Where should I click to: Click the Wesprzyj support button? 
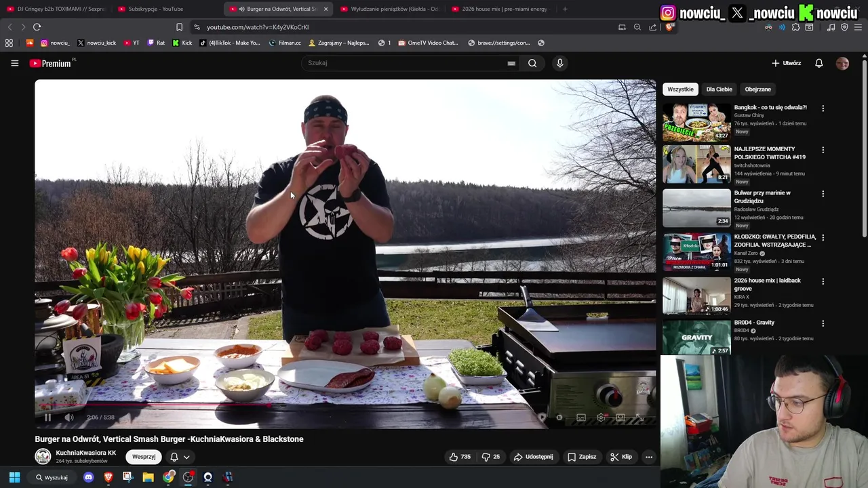click(144, 457)
